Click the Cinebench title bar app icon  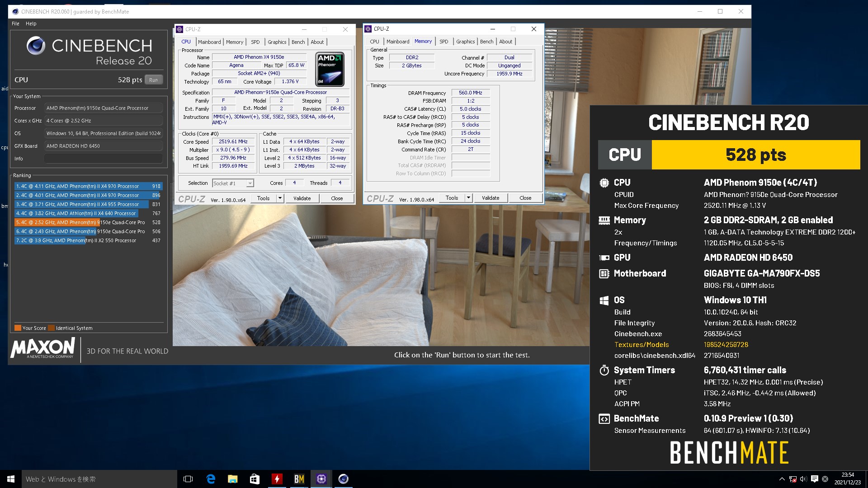click(x=15, y=12)
